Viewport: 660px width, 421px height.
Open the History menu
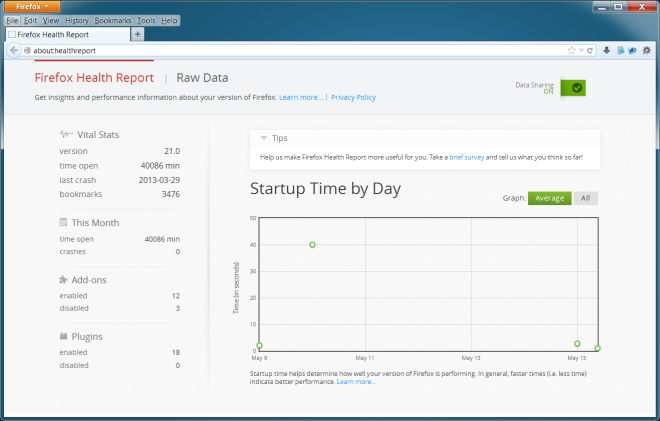[77, 21]
